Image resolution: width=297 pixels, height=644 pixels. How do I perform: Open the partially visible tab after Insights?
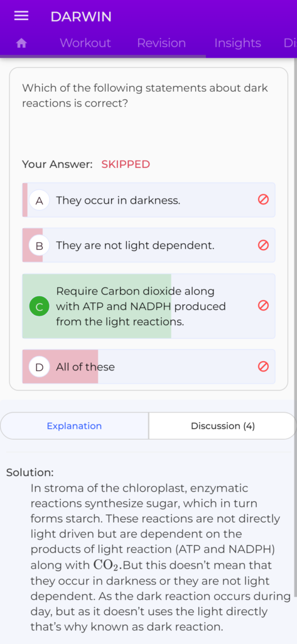coord(289,43)
